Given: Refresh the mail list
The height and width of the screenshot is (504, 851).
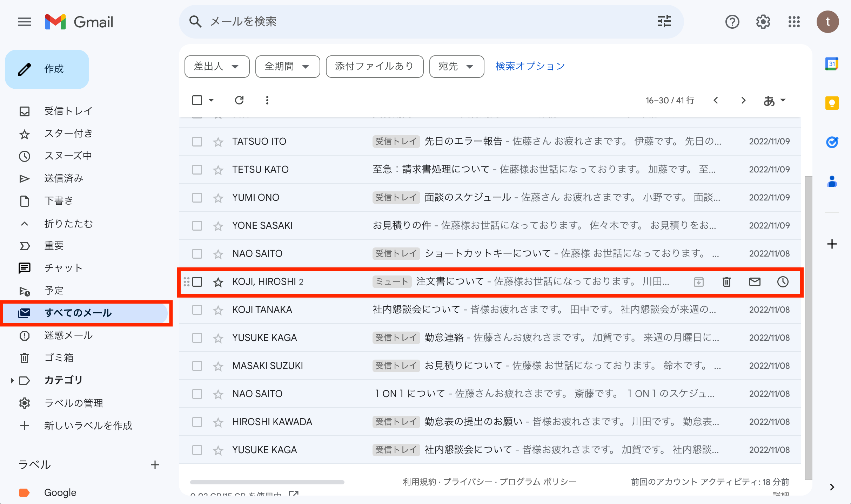Looking at the screenshot, I should (239, 101).
